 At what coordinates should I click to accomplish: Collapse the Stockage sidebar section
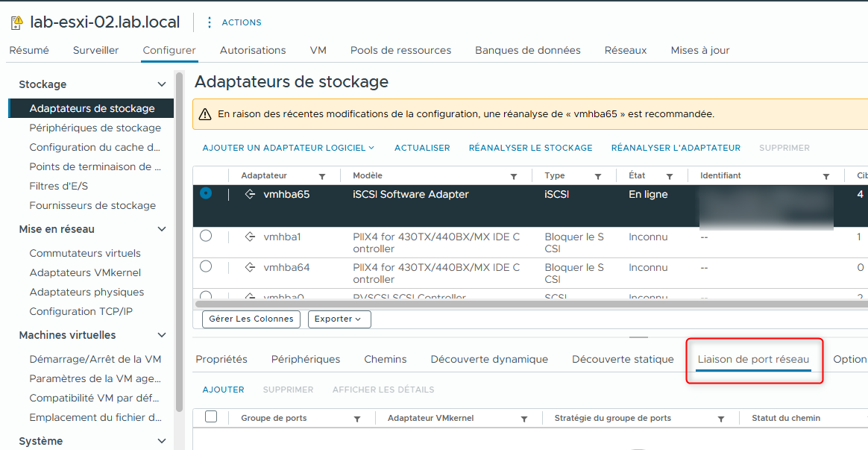pos(162,84)
